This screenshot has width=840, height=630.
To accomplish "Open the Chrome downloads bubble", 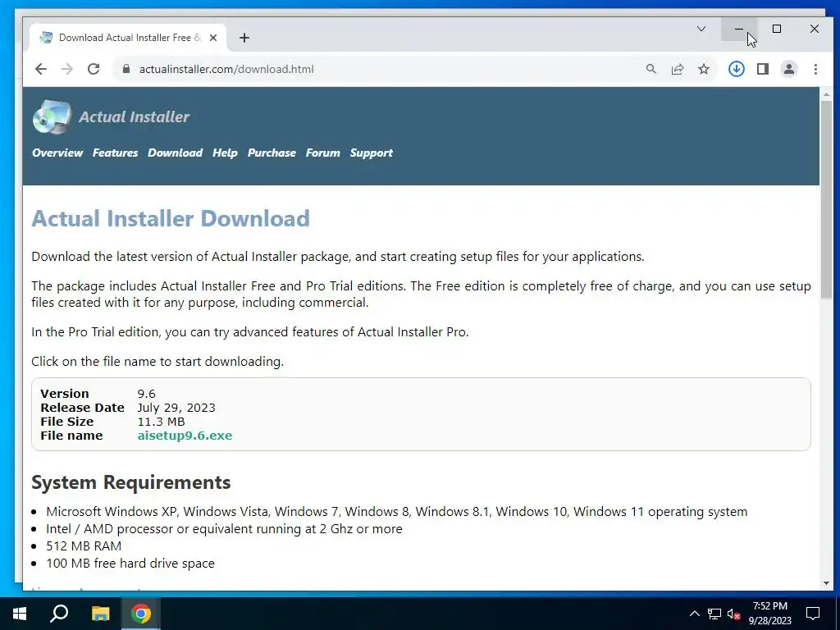I will pos(736,69).
